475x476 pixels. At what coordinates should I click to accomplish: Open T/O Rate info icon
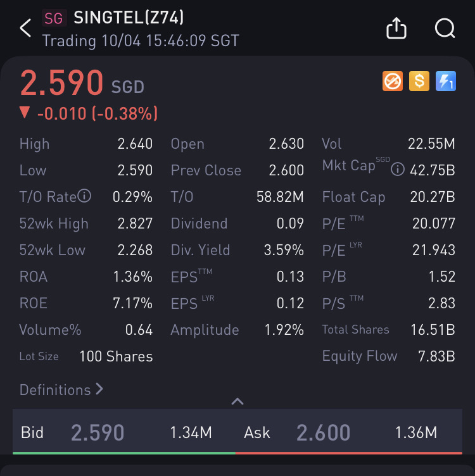click(x=84, y=196)
